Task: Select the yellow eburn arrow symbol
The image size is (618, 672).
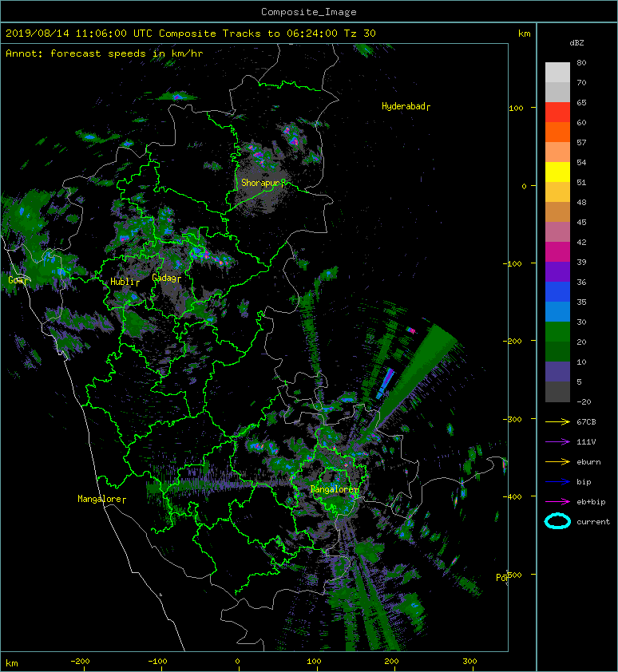Action: point(557,462)
